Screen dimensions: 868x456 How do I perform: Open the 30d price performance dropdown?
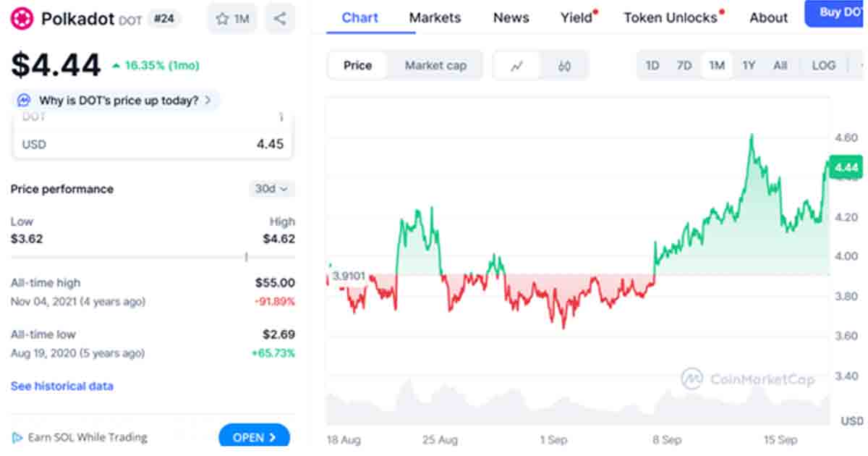(271, 189)
